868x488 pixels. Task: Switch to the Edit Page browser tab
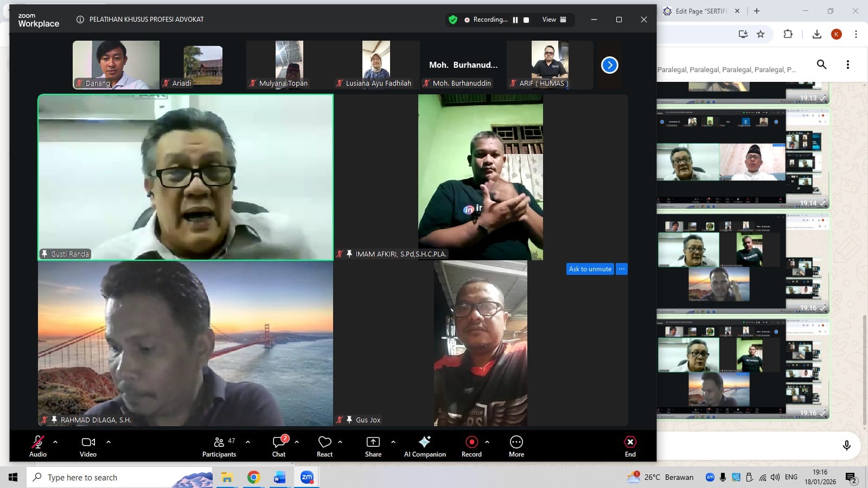point(700,11)
